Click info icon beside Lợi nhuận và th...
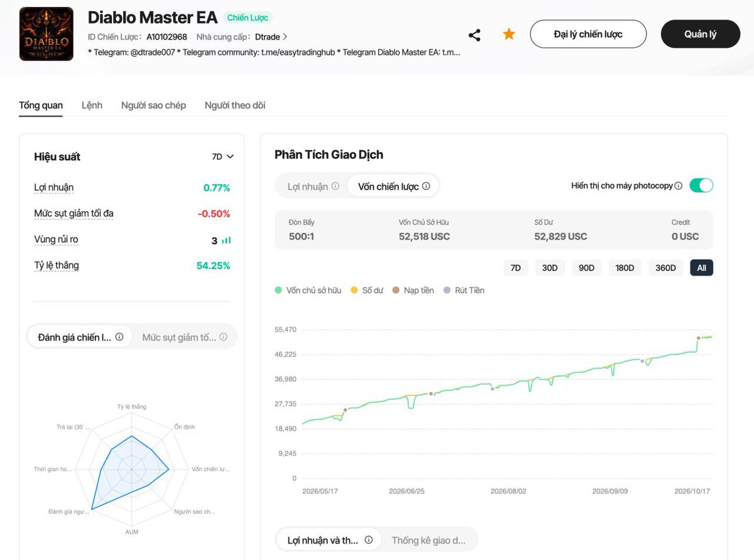Image resolution: width=754 pixels, height=560 pixels. pyautogui.click(x=369, y=540)
